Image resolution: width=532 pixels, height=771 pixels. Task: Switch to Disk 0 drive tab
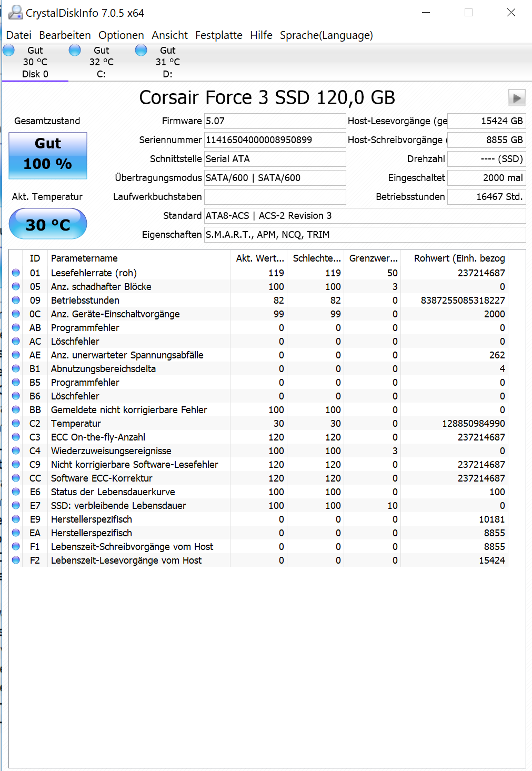(x=35, y=62)
